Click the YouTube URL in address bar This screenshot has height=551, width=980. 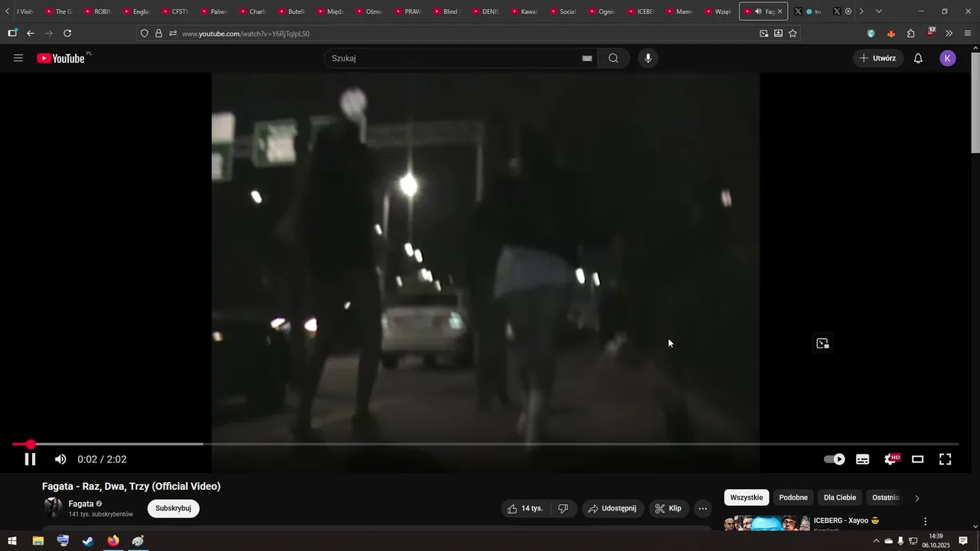[246, 34]
